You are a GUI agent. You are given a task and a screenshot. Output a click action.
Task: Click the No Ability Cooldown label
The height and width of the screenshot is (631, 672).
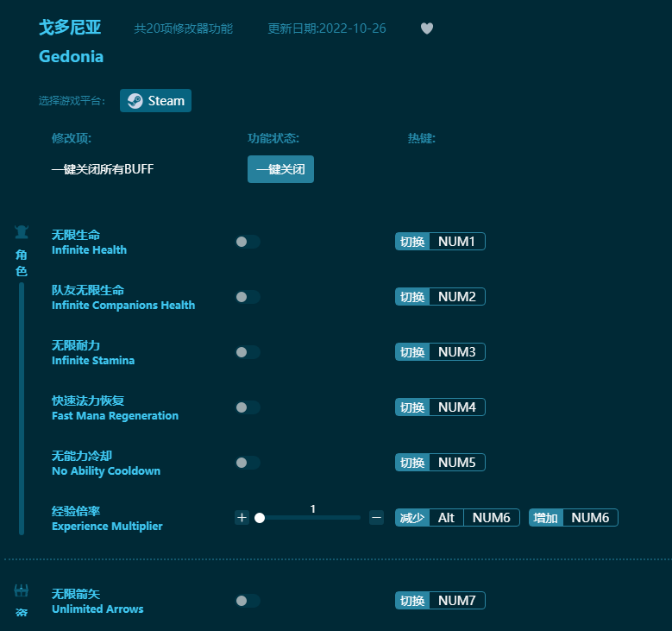coord(106,471)
